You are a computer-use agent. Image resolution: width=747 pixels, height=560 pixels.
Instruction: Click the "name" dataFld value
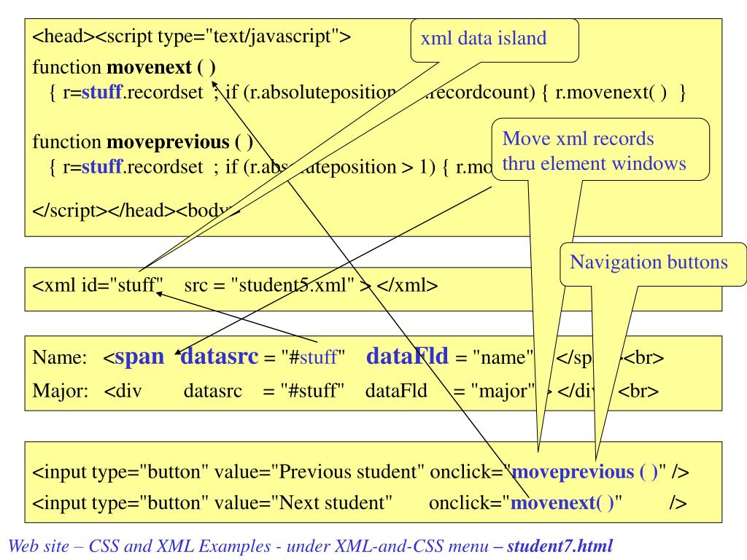coord(503,357)
